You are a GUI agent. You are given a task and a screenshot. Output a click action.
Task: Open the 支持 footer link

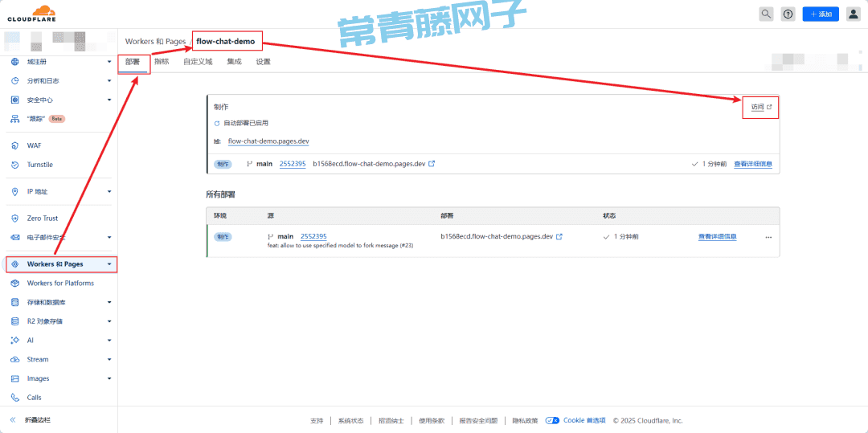(317, 420)
